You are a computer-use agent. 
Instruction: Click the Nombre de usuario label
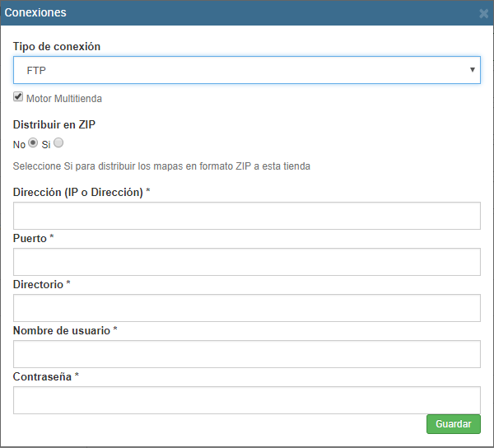tap(62, 330)
